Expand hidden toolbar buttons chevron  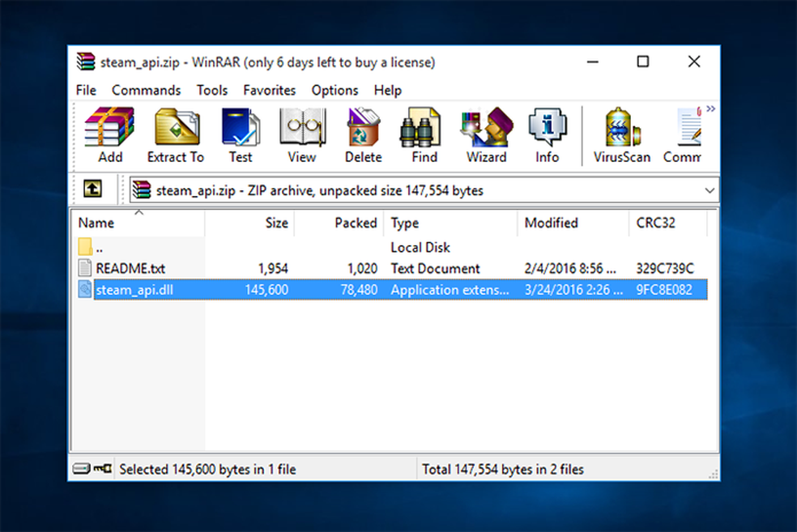pyautogui.click(x=710, y=109)
